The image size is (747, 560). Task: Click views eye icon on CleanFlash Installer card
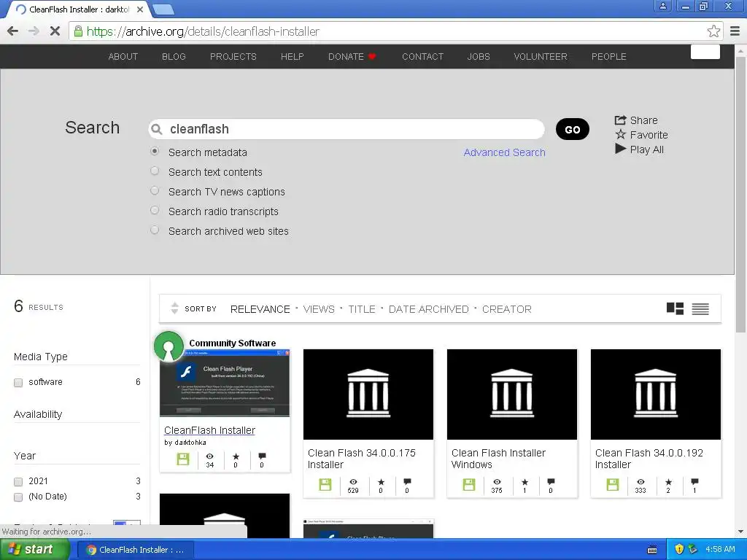[x=209, y=456]
